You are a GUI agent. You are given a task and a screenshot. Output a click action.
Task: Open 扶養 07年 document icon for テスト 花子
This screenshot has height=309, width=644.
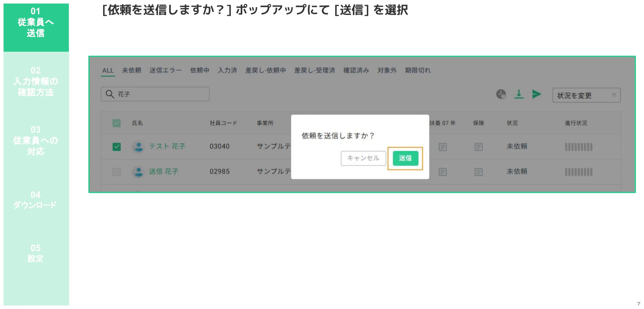coord(442,147)
